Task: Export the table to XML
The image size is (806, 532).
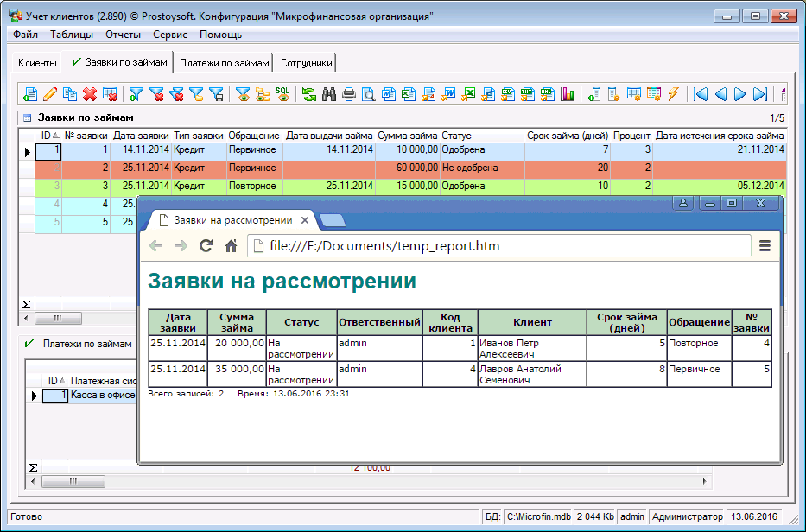Action: point(548,94)
